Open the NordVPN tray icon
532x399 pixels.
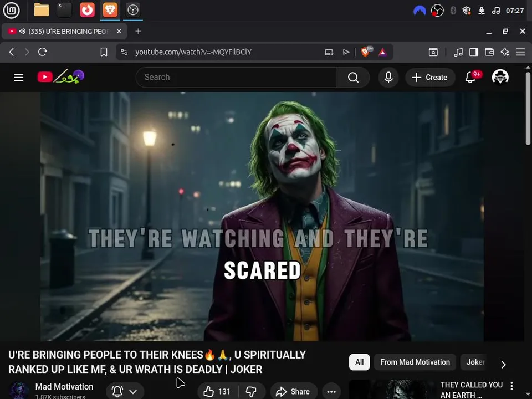[x=420, y=11]
